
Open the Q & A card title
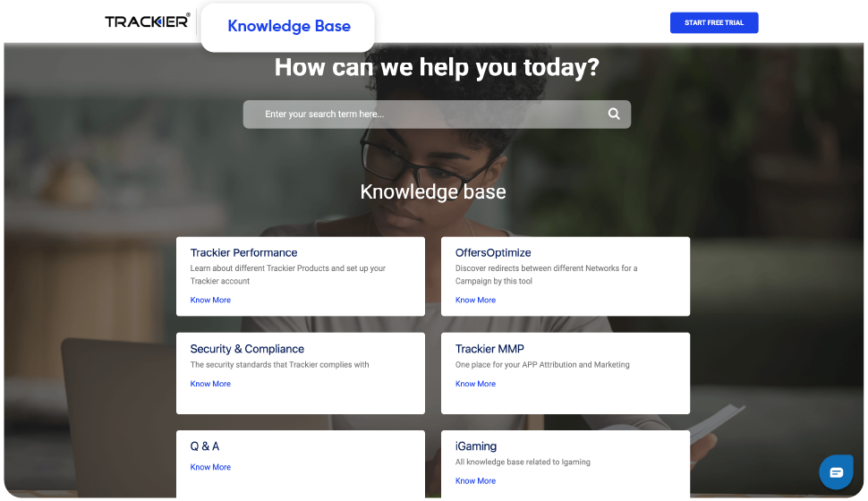coord(204,446)
